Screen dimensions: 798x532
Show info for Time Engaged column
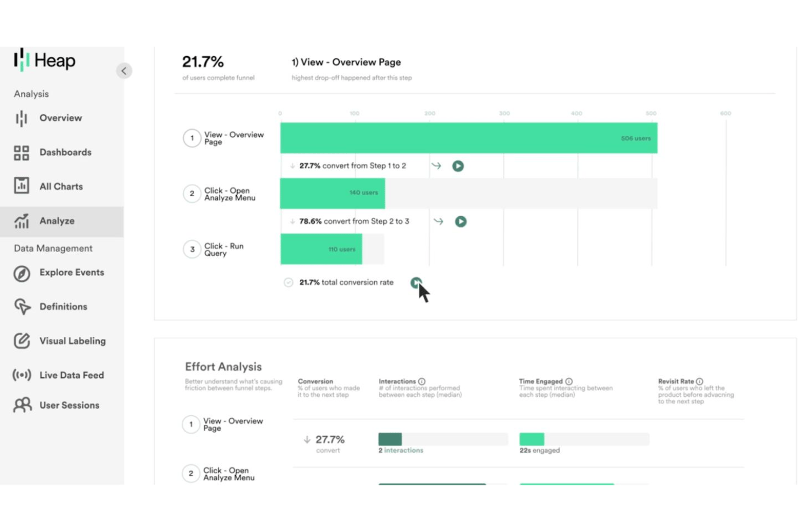pos(569,382)
